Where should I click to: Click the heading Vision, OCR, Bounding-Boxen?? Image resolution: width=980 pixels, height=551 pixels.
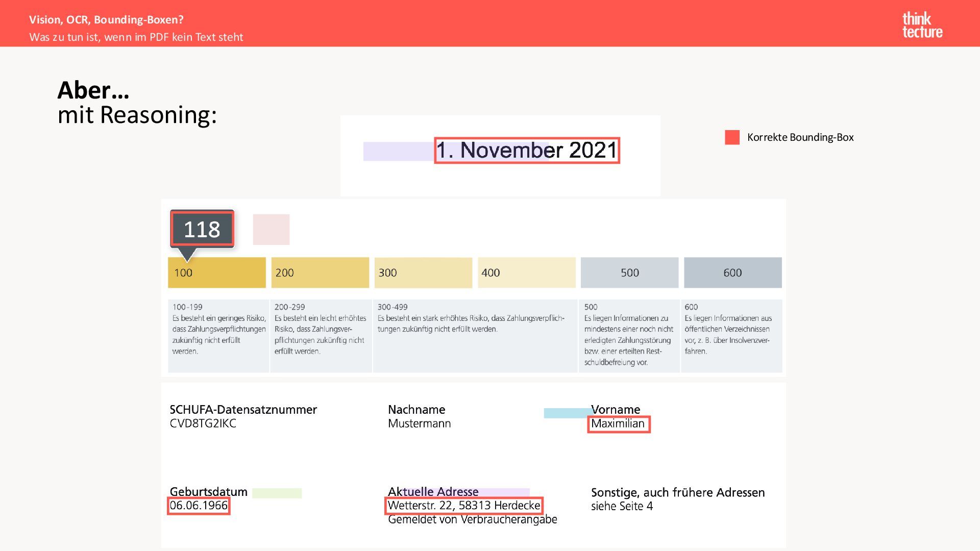106,20
